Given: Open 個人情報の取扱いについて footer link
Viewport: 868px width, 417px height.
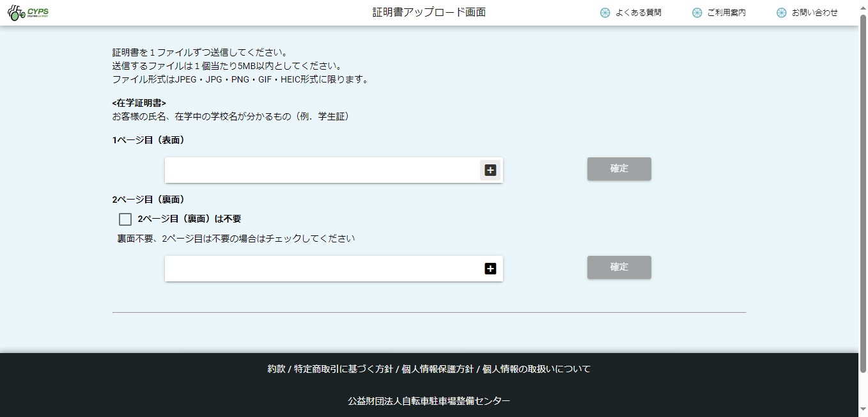Looking at the screenshot, I should pos(536,369).
